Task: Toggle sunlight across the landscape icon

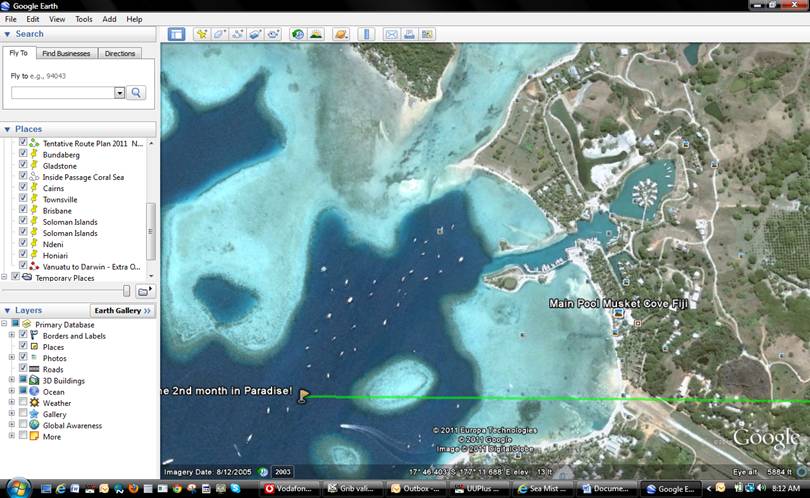Action: [316, 35]
